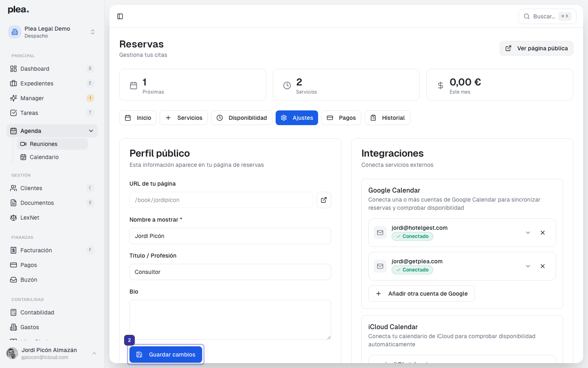Click the sidebar collapse panel icon
Image resolution: width=588 pixels, height=368 pixels.
pyautogui.click(x=120, y=16)
